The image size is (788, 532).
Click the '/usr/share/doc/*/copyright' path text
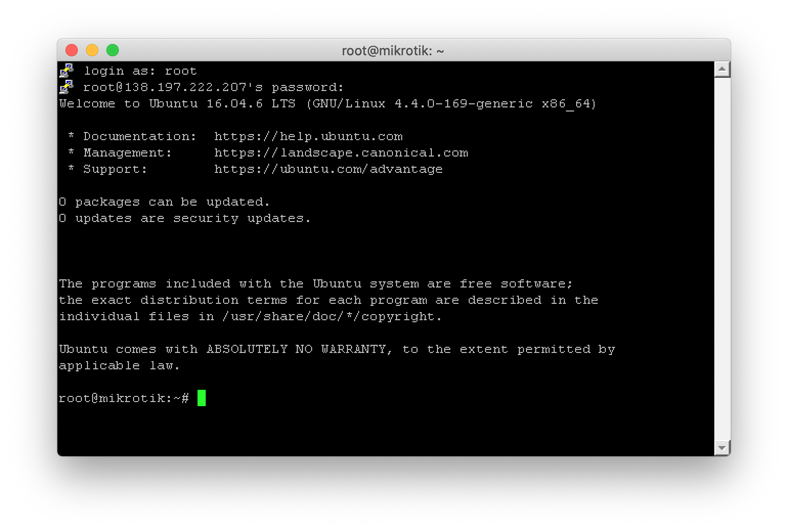pos(329,317)
